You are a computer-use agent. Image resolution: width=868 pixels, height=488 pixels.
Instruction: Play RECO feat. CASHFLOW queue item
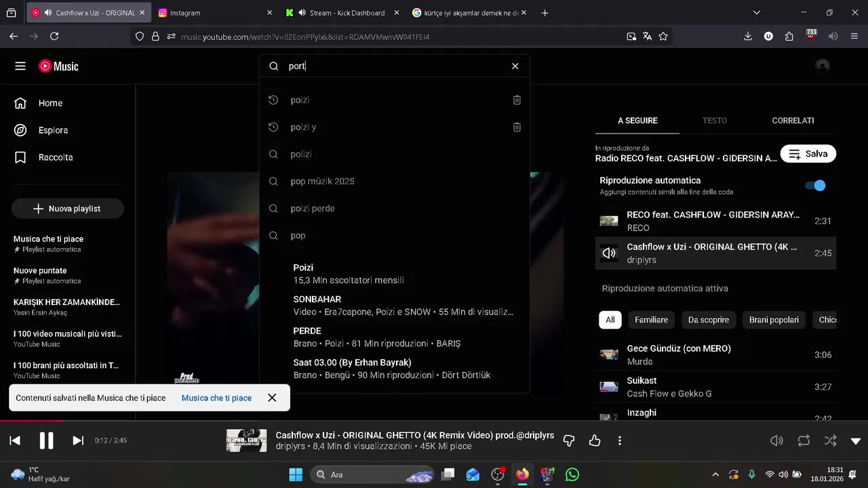coord(715,221)
